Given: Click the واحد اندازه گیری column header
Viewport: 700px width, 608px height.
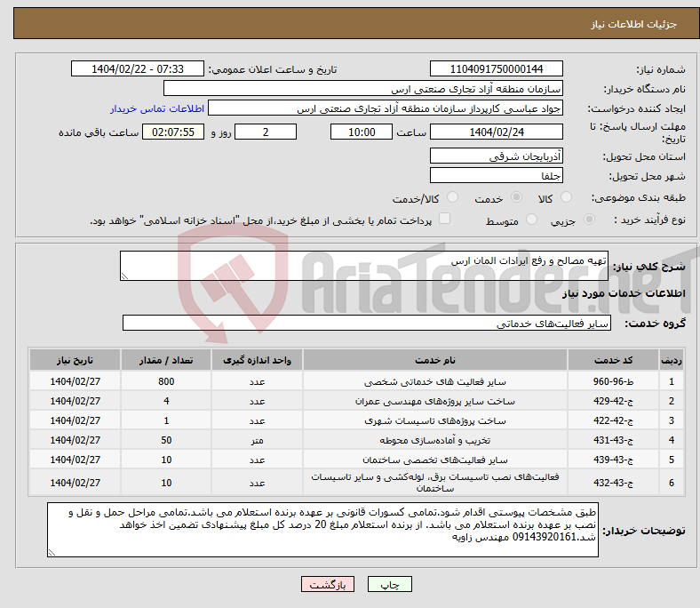Looking at the screenshot, I should (x=257, y=360).
